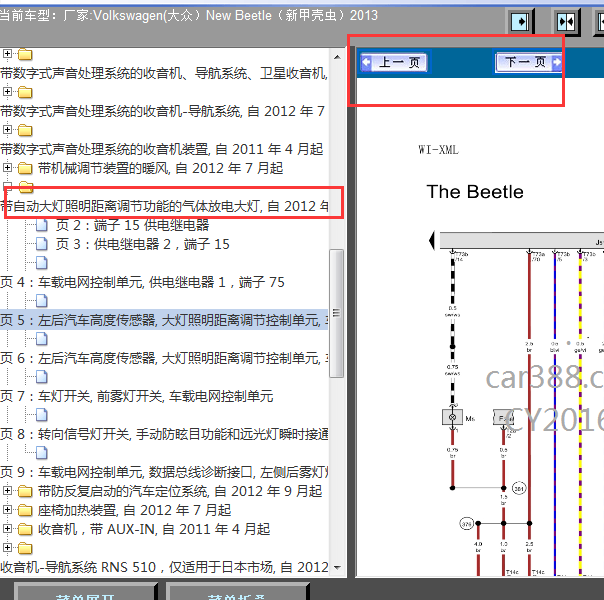Image resolution: width=604 pixels, height=600 pixels.
Task: Select 带数字式声音处理系统的收音机装置, 自 2011 年 4 月起
Action: coord(161,149)
